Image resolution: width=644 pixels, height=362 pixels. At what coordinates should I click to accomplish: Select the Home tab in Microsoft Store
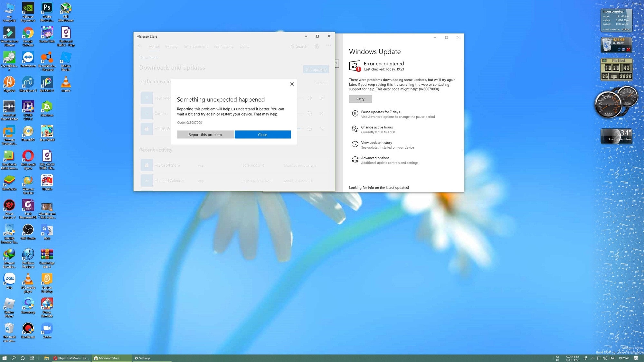click(x=154, y=46)
